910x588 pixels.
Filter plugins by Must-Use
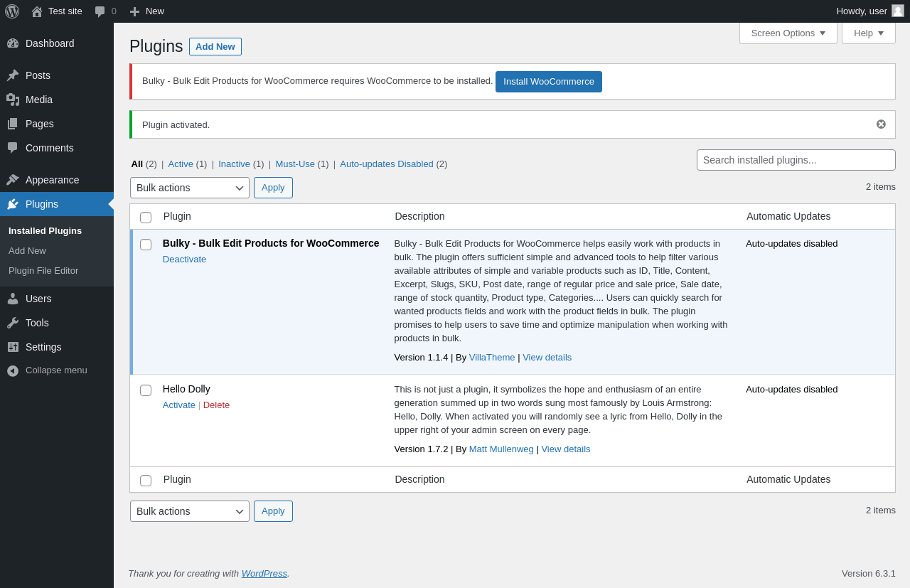pos(295,164)
